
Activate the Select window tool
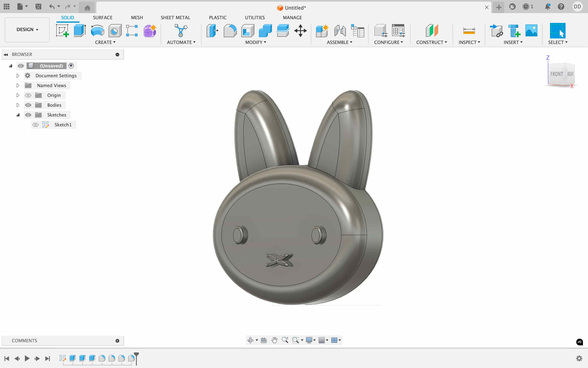tap(558, 31)
